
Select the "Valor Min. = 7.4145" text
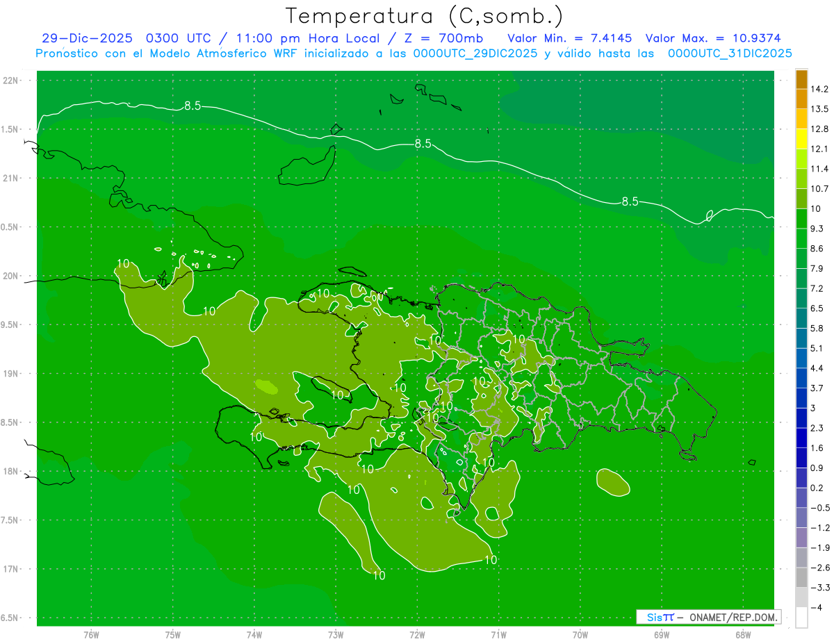pos(571,39)
